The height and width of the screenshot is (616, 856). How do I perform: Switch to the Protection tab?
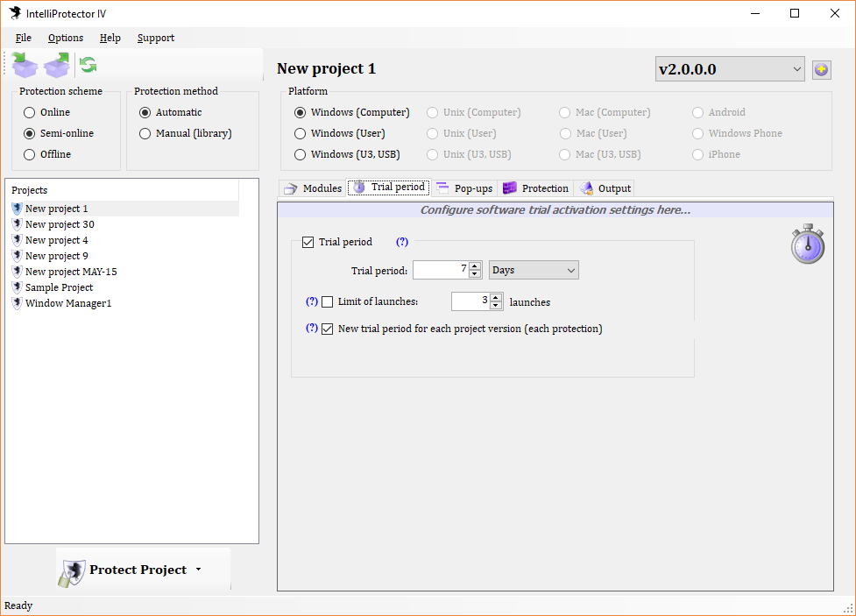535,188
